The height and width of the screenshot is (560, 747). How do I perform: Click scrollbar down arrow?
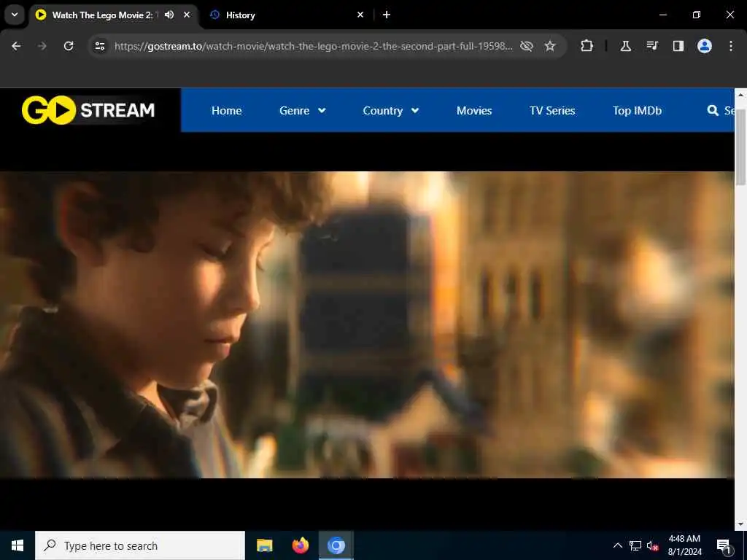pyautogui.click(x=740, y=524)
